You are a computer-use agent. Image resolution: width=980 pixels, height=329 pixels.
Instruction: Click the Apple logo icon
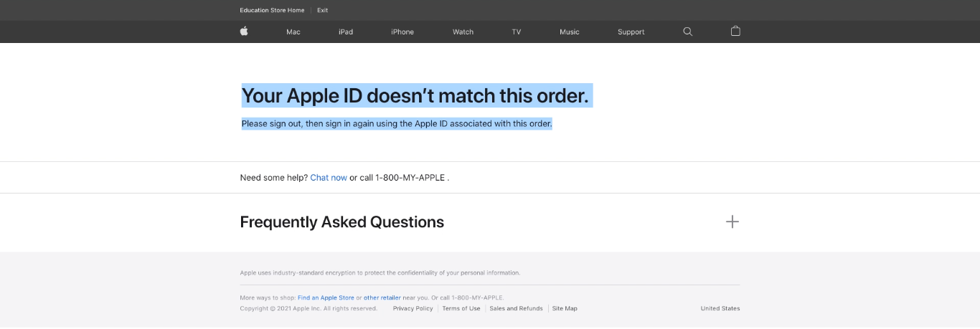click(244, 32)
